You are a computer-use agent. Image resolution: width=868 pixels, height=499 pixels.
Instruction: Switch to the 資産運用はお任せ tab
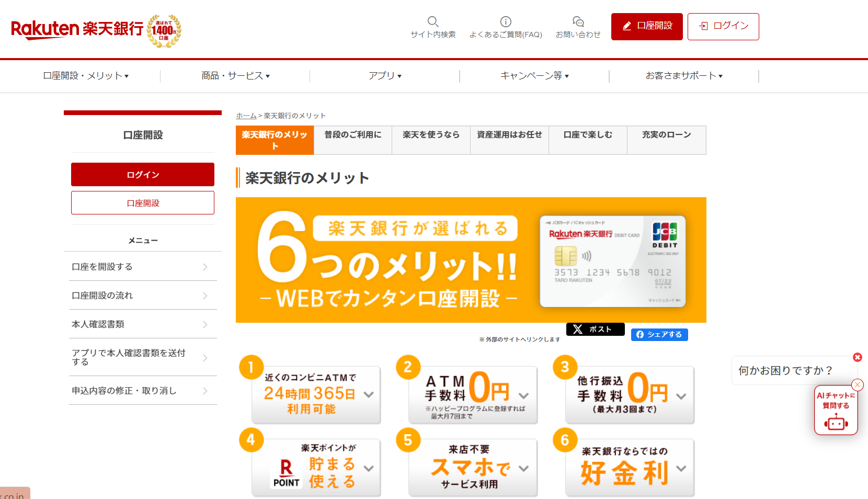point(510,140)
